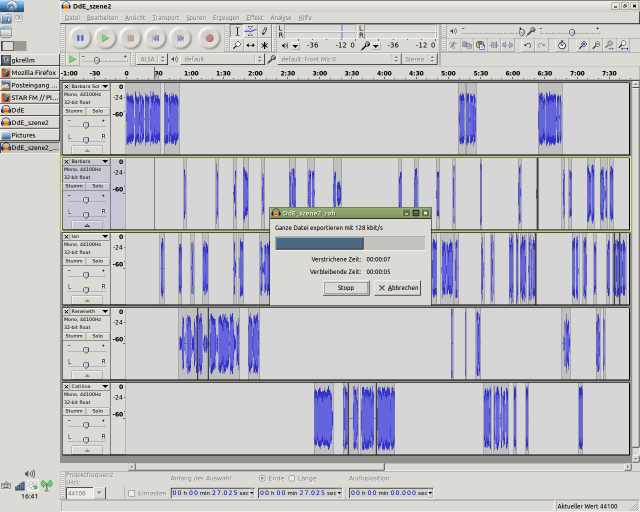640x512 pixels.
Task: Click the 3:00 mark on timeline ruler
Action: [320, 73]
